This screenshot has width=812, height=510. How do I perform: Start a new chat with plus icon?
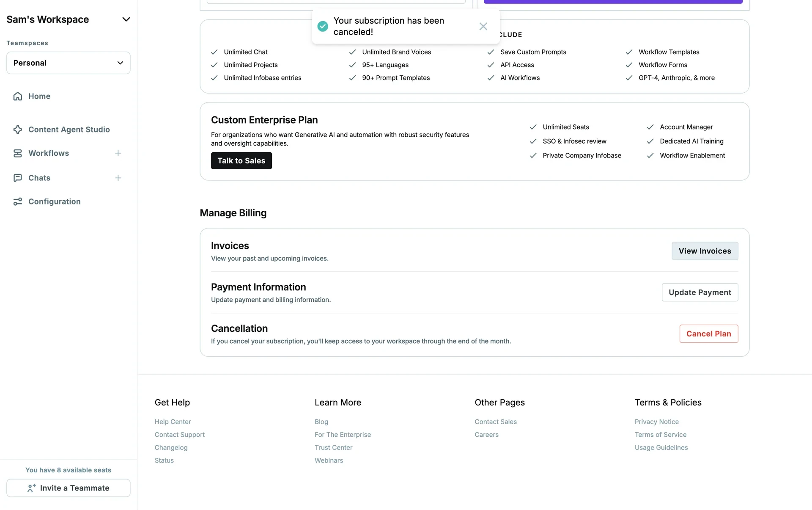118,178
